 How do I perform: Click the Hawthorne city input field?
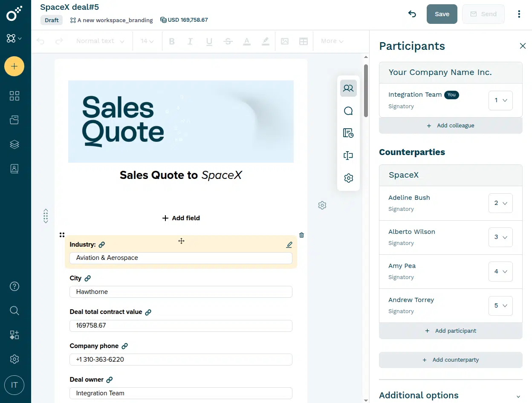point(181,292)
